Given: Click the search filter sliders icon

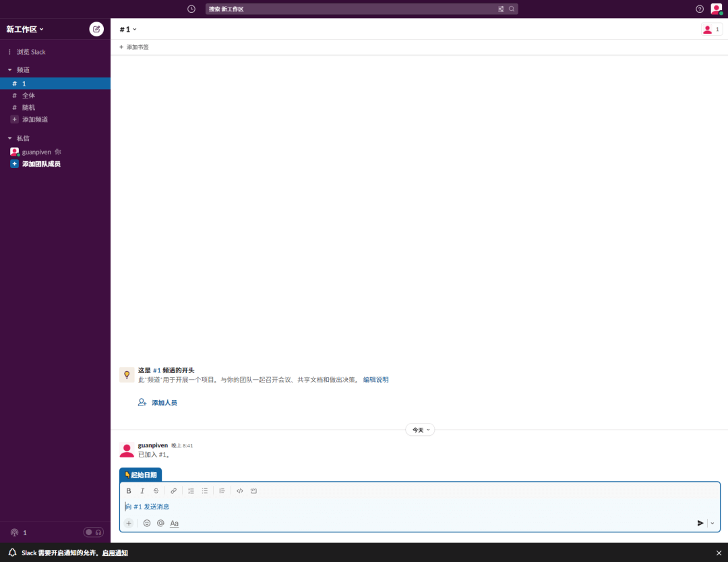Looking at the screenshot, I should 501,9.
